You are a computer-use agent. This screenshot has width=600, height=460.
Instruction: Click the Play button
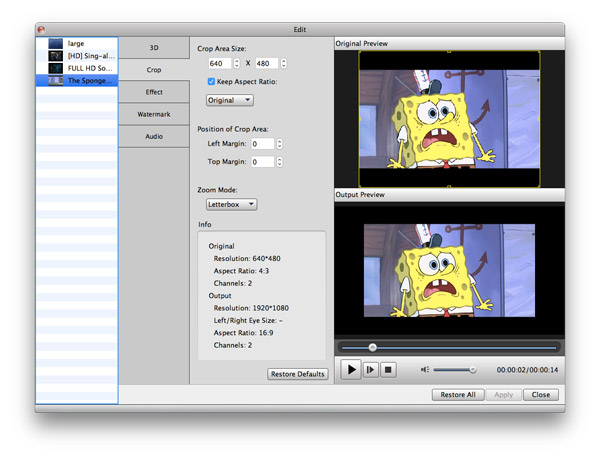point(351,369)
